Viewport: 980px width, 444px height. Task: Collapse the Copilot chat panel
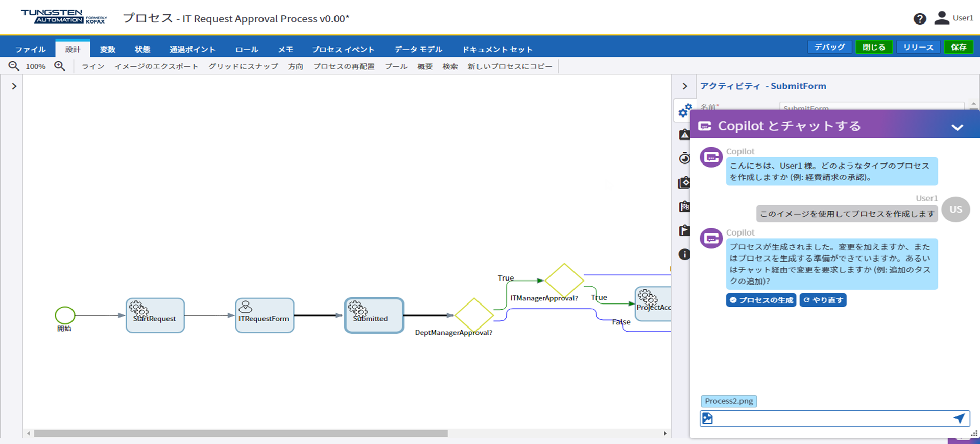click(x=957, y=127)
